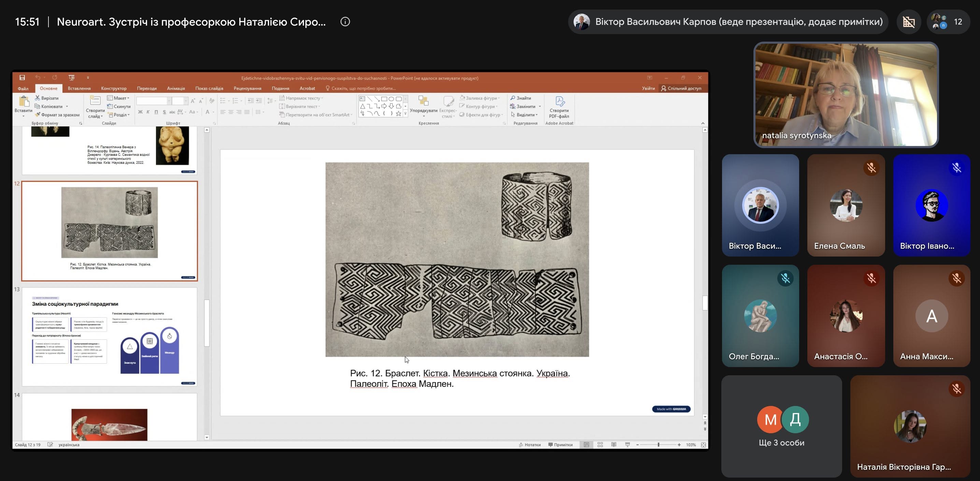Screen dimensions: 980x481
Task: Open the Конструктор ribbon tab
Action: [114, 88]
